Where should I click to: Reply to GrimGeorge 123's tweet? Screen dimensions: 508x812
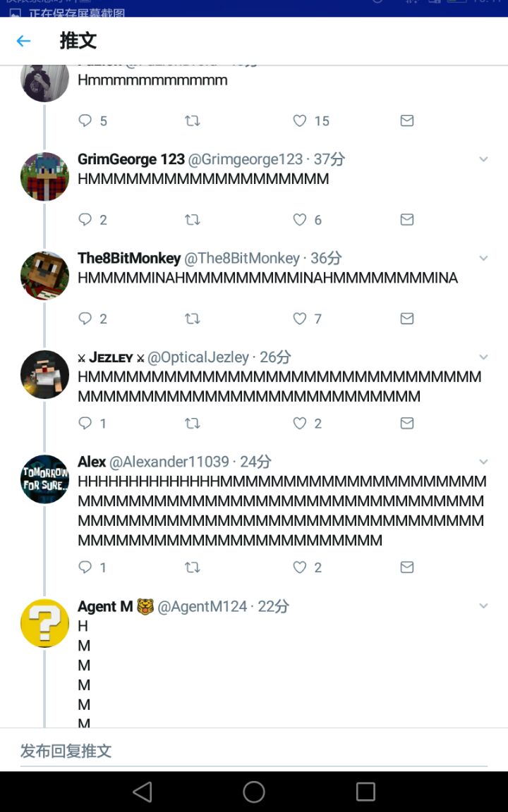click(85, 220)
